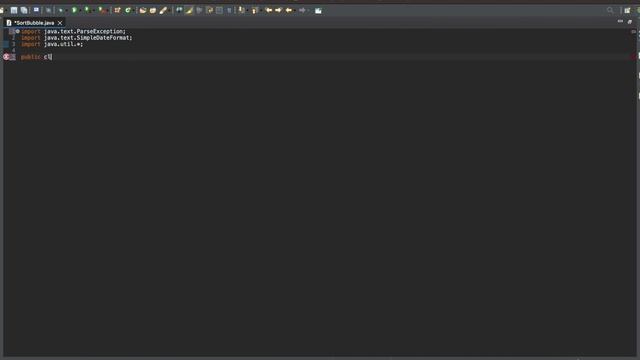
Task: Click the Open Type folder icon
Action: pos(143,10)
